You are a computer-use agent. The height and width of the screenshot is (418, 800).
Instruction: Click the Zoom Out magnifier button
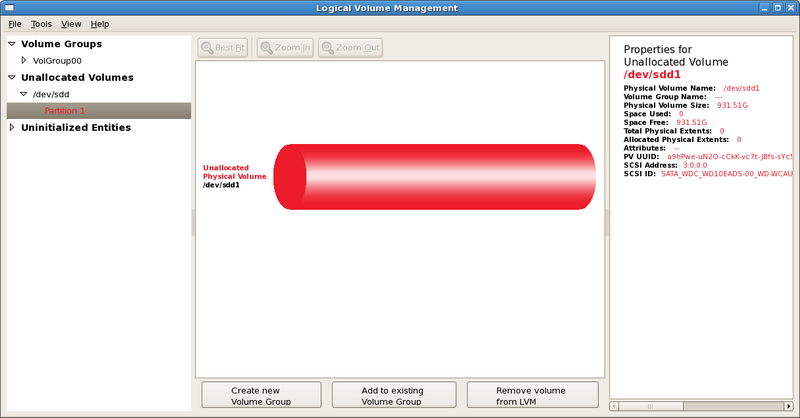349,47
